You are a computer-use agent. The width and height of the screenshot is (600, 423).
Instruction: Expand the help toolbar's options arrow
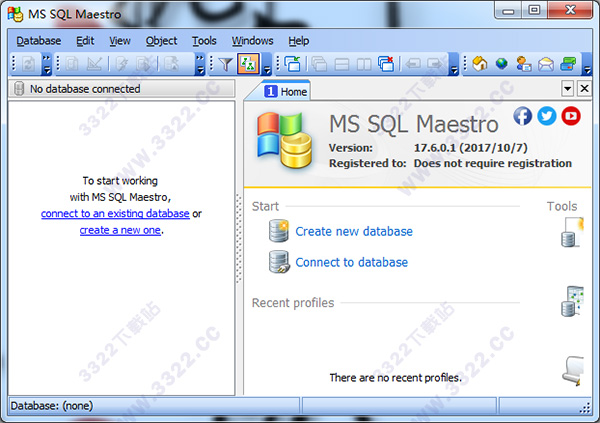(587, 64)
